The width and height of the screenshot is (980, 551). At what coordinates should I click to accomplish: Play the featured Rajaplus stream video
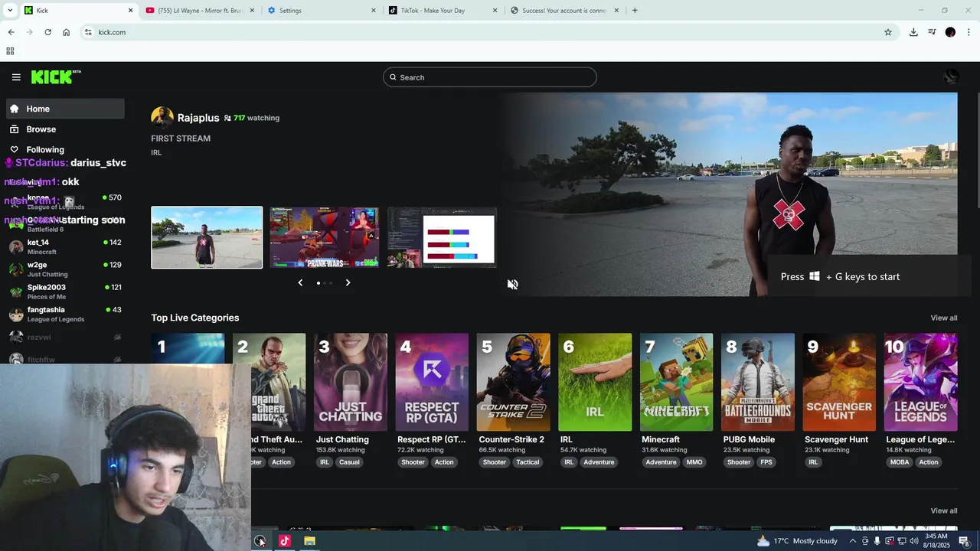pyautogui.click(x=727, y=194)
